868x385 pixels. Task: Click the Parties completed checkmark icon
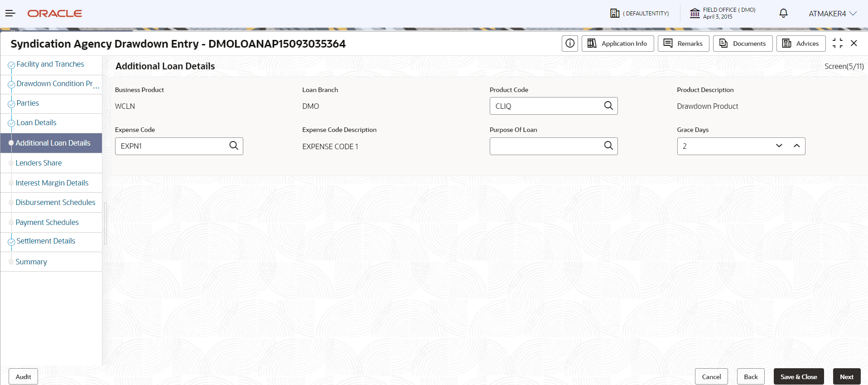[11, 104]
